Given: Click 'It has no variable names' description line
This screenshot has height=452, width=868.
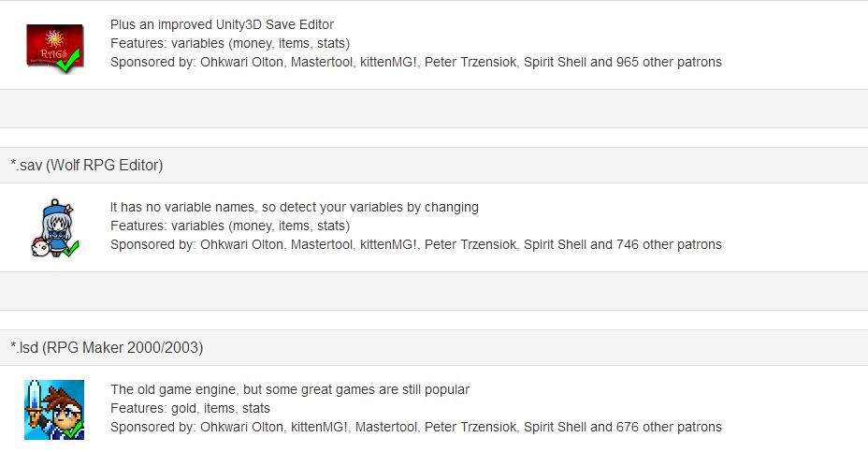Looking at the screenshot, I should (x=294, y=207).
